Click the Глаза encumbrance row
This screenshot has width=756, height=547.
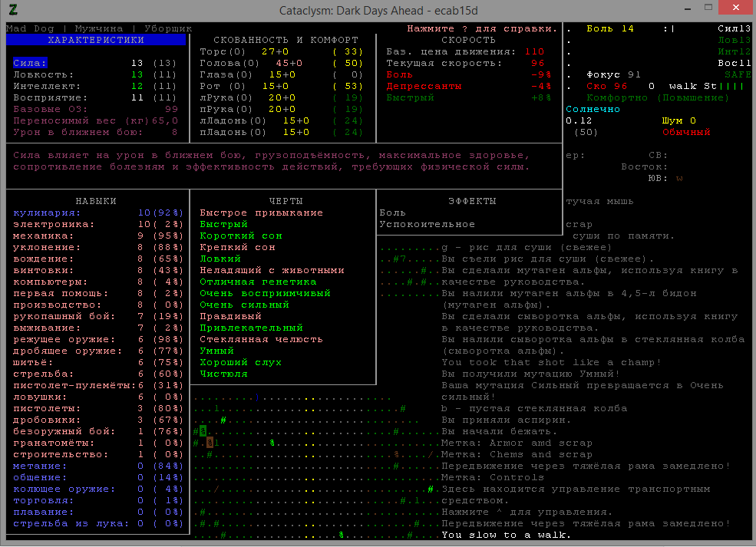tap(282, 74)
